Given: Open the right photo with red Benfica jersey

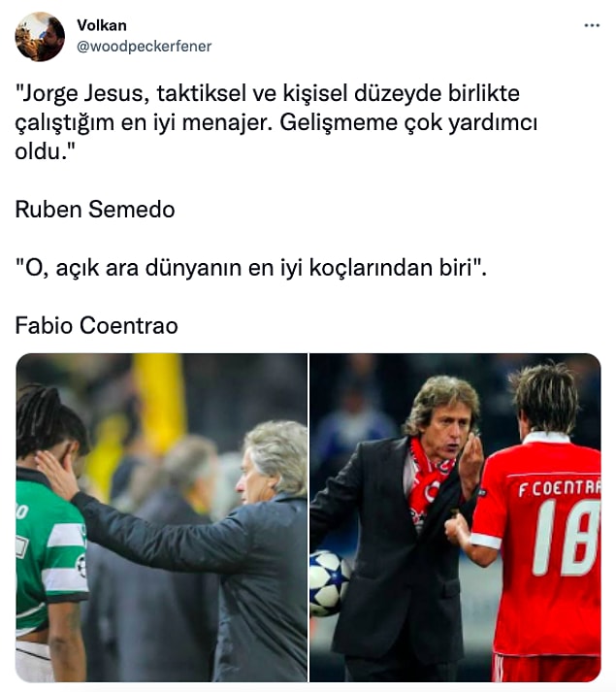Looking at the screenshot, I should click(455, 517).
